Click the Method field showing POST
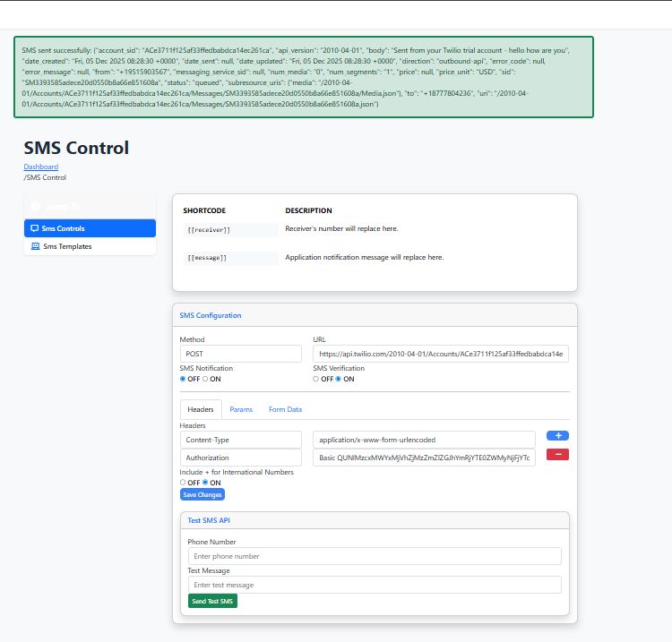 (x=241, y=354)
